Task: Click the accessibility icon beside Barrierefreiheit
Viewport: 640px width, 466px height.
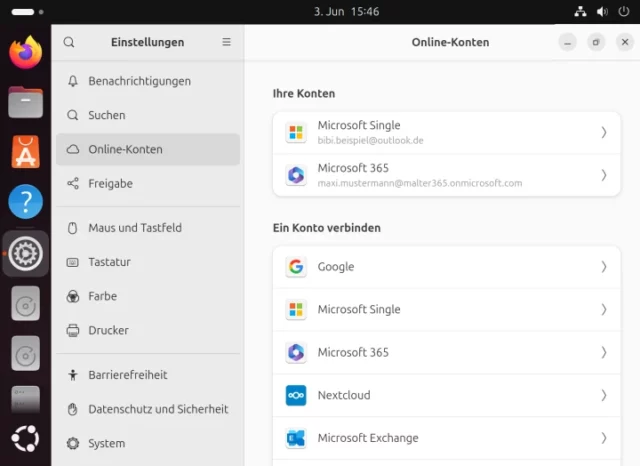Action: pyautogui.click(x=73, y=375)
